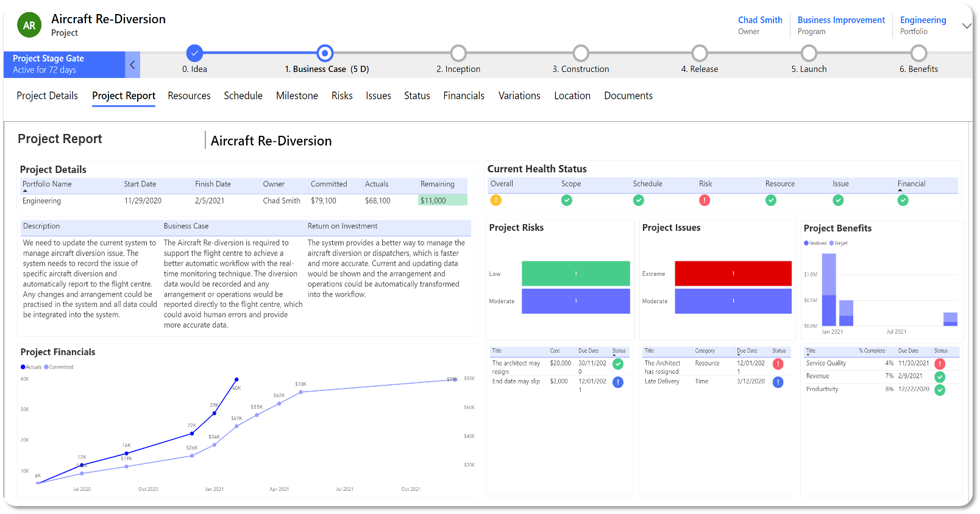
Task: Sort by the Portfolio Name column header
Action: 47,184
